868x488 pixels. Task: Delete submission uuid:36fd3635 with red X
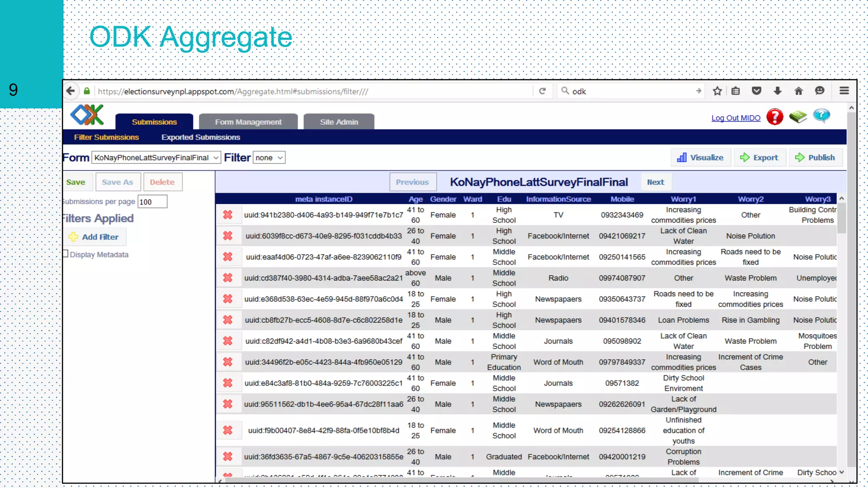[x=228, y=457]
